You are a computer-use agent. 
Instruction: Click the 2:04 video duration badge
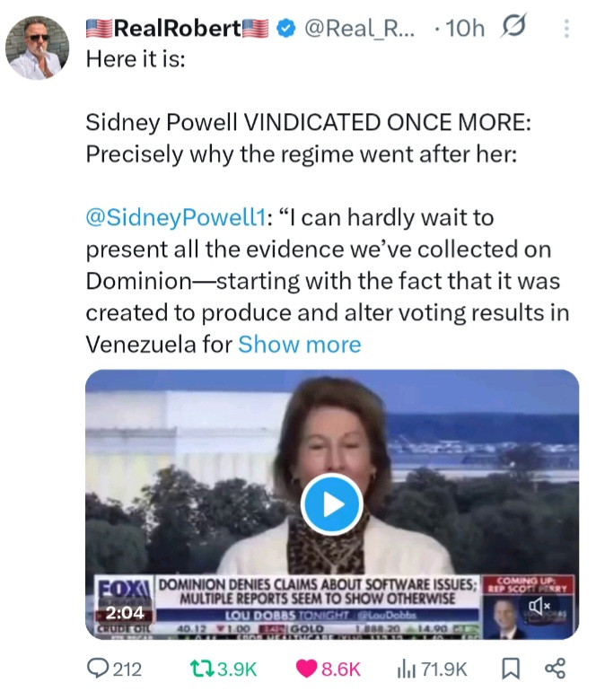click(125, 616)
